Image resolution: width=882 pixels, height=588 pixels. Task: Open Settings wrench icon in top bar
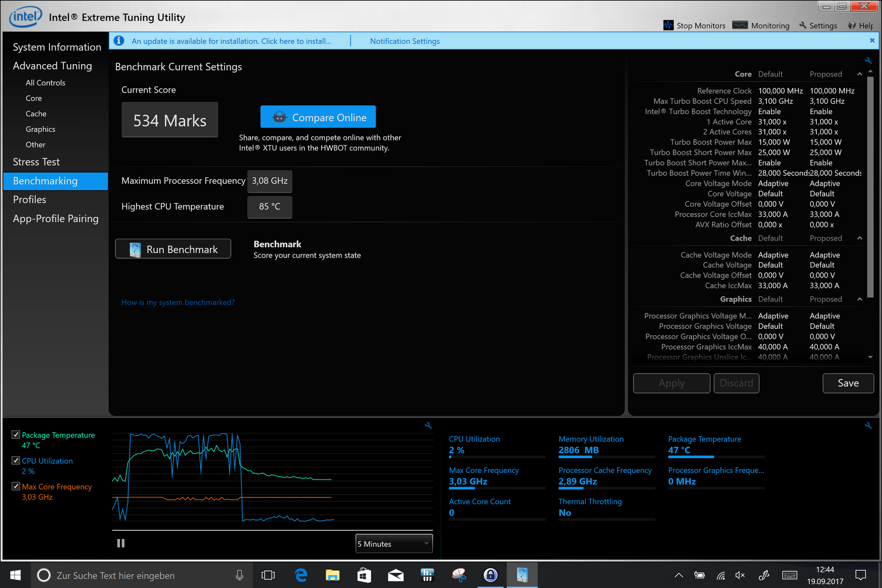pyautogui.click(x=803, y=25)
